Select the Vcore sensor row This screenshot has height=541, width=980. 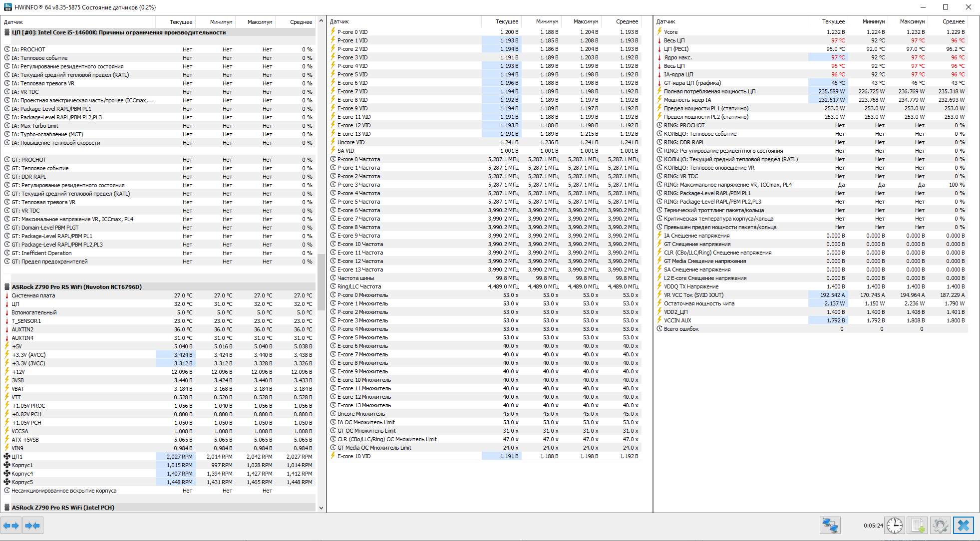[671, 32]
